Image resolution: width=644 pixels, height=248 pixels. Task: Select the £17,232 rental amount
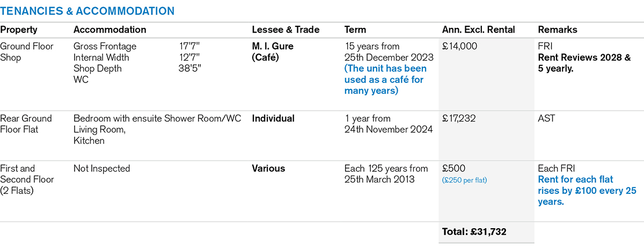click(459, 119)
